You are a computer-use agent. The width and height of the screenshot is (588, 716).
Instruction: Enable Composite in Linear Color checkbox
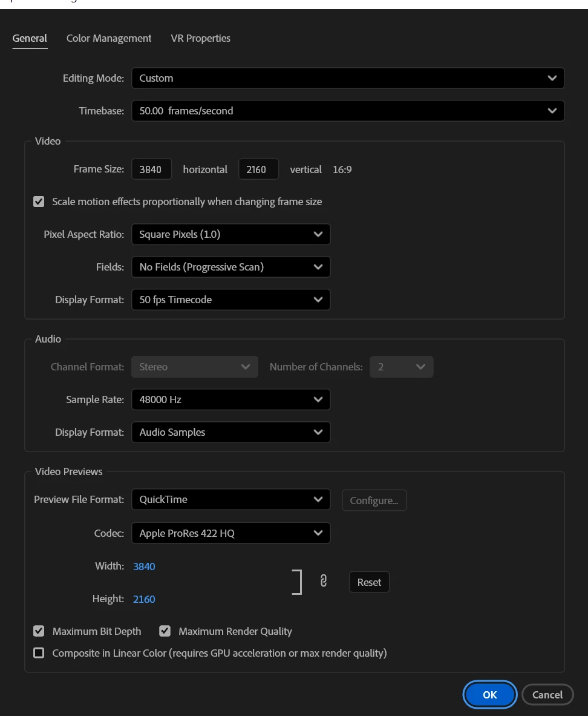click(39, 653)
